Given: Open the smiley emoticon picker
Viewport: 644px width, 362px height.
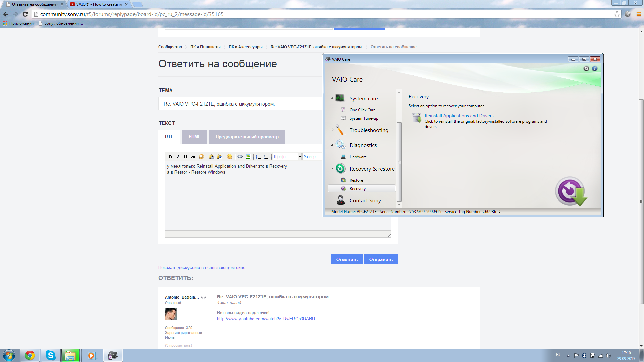Looking at the screenshot, I should coord(230,157).
